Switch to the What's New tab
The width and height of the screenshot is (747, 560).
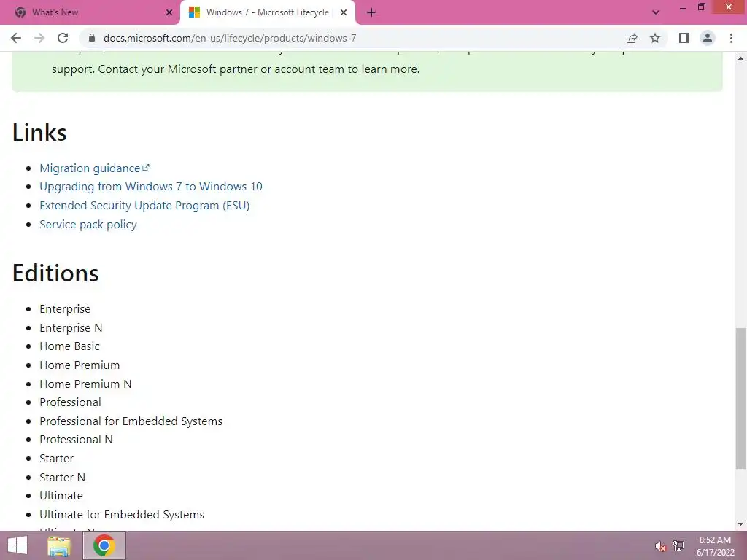click(x=90, y=12)
